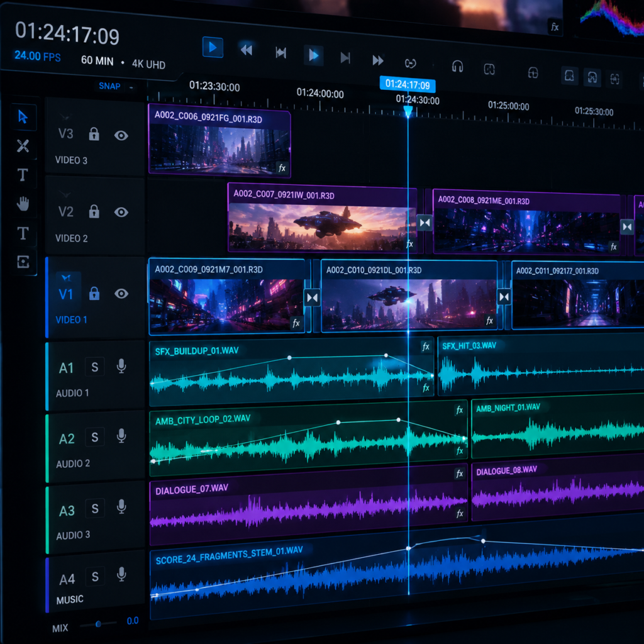Arm microphone on A4 track
The height and width of the screenshot is (644, 644).
(121, 575)
